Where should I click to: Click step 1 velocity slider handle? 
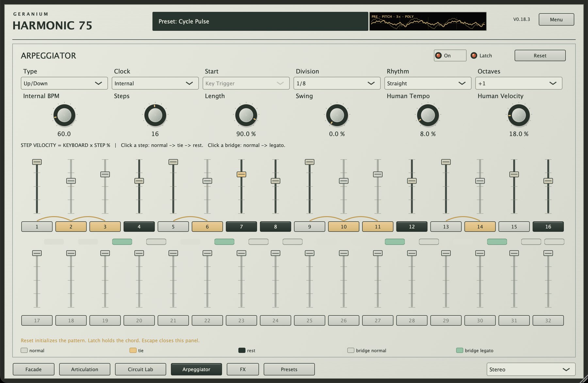coord(37,162)
